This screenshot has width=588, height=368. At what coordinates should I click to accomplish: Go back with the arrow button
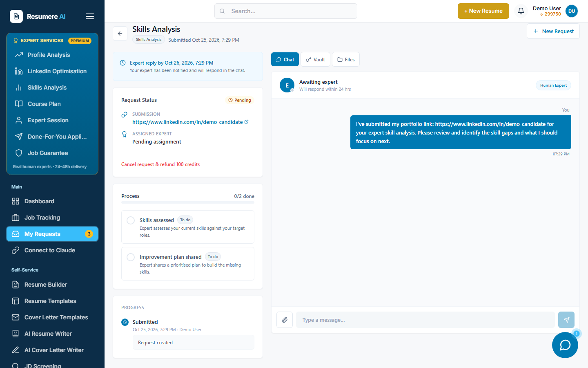[120, 34]
